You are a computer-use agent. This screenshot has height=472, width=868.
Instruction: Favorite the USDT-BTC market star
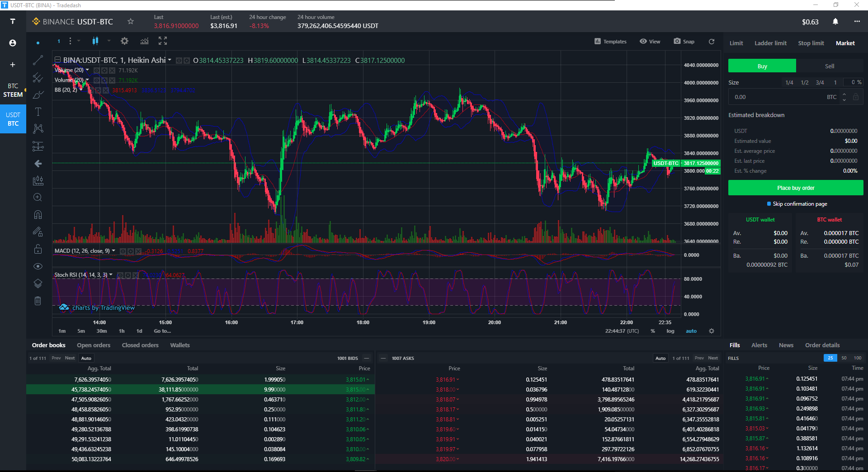[131, 22]
